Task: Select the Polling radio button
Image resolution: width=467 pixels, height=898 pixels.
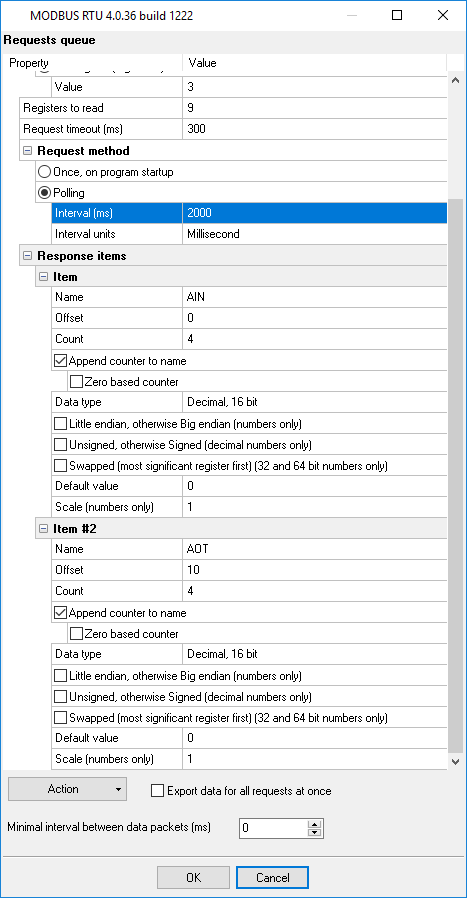Action: (x=45, y=193)
